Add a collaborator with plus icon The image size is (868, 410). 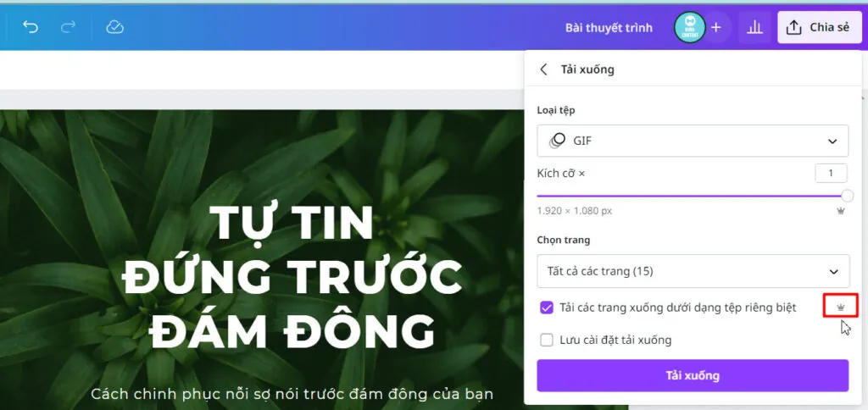click(x=716, y=27)
